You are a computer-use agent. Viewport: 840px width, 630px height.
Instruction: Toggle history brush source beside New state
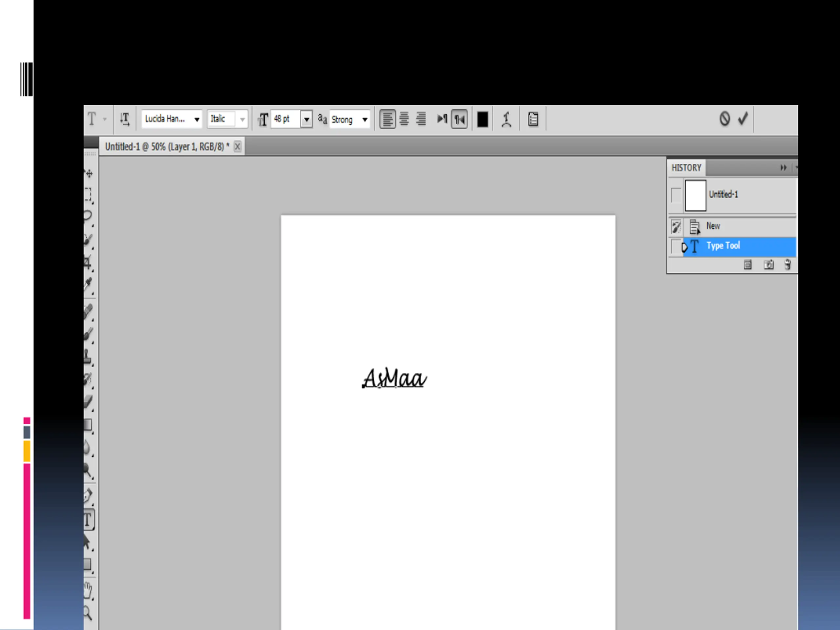coord(676,227)
